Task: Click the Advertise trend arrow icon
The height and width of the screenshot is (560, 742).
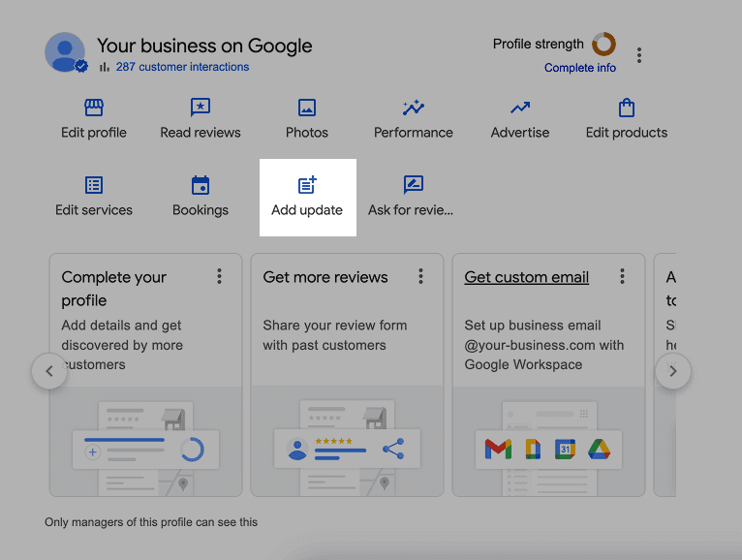Action: tap(520, 108)
